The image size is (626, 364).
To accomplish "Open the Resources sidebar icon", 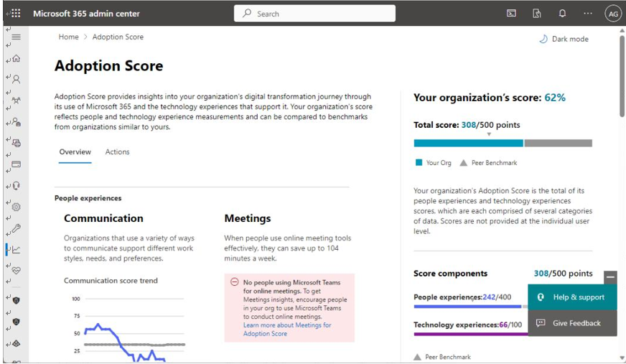I will click(x=16, y=143).
